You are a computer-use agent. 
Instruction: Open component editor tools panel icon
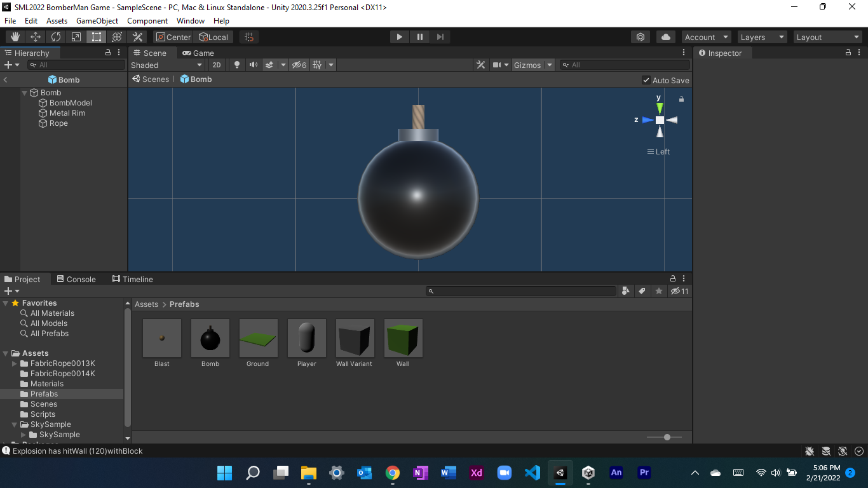click(x=481, y=65)
